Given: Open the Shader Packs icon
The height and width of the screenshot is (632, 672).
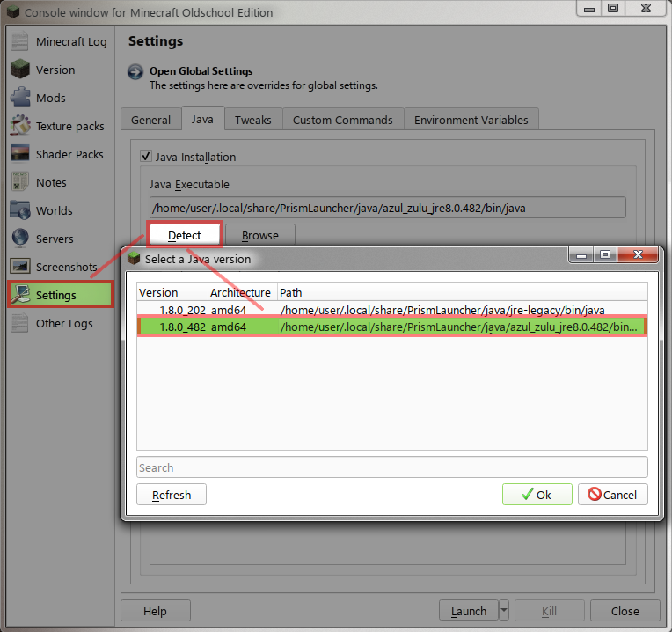Looking at the screenshot, I should coord(20,155).
